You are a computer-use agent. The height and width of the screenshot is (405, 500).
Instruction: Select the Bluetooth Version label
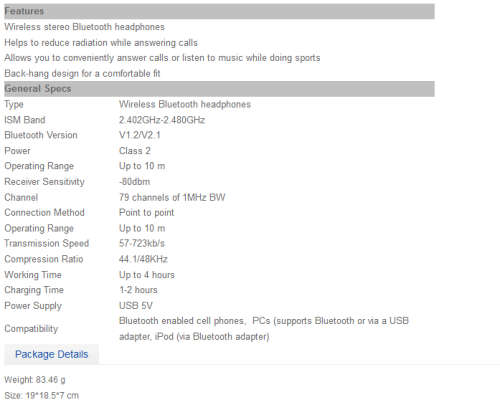coord(41,135)
